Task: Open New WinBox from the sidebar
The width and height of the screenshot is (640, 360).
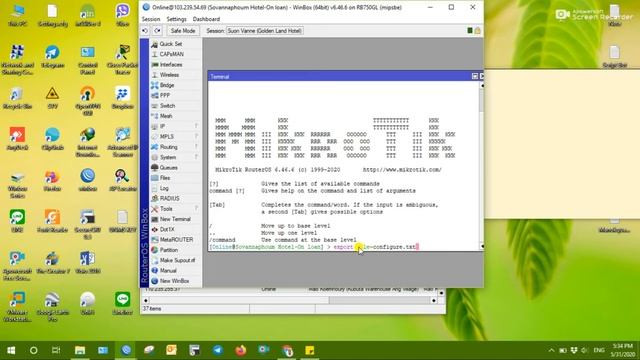Action: click(x=174, y=281)
